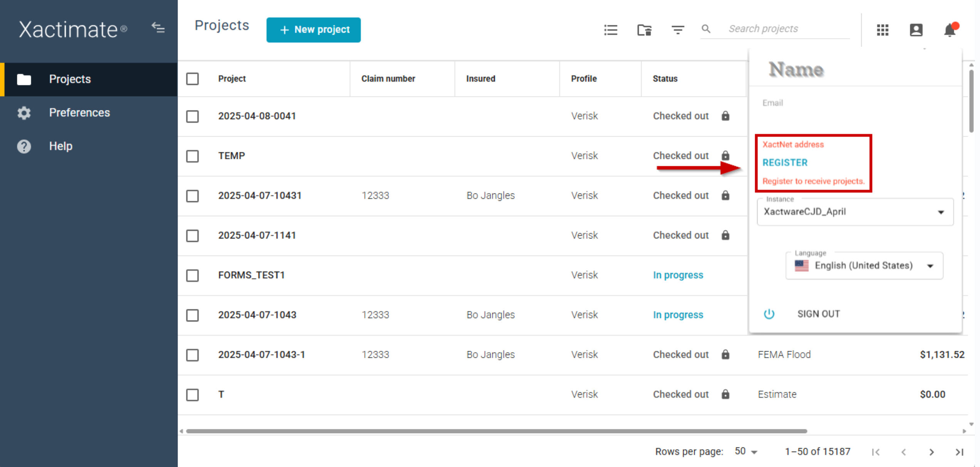This screenshot has height=467, width=980.
Task: Open the notifications bell
Action: (x=950, y=30)
